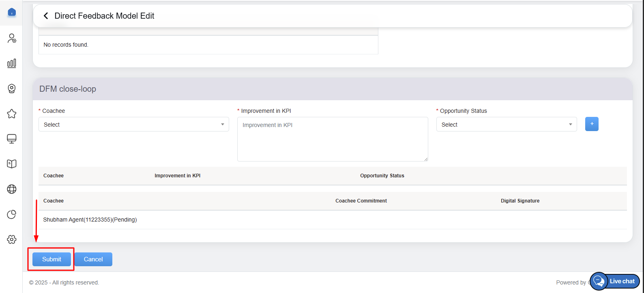The image size is (644, 293).
Task: Focus the Improvement in KPI text area
Action: [332, 139]
